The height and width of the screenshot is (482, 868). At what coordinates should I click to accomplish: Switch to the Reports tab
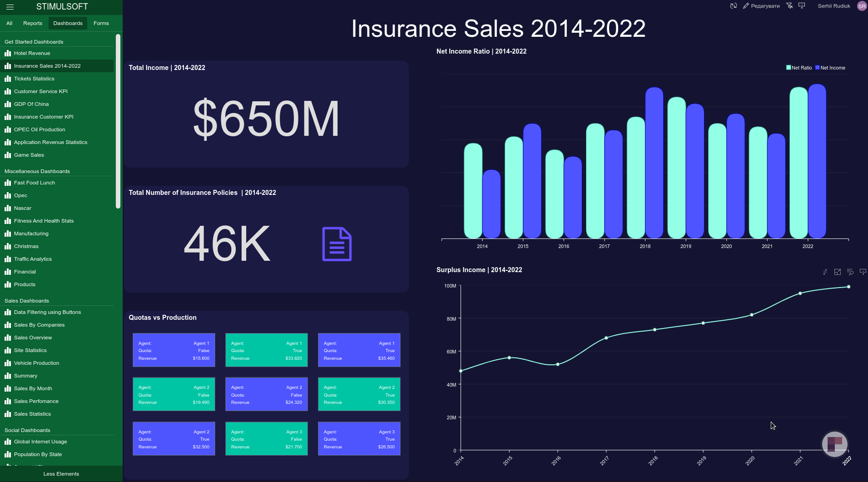[x=33, y=23]
